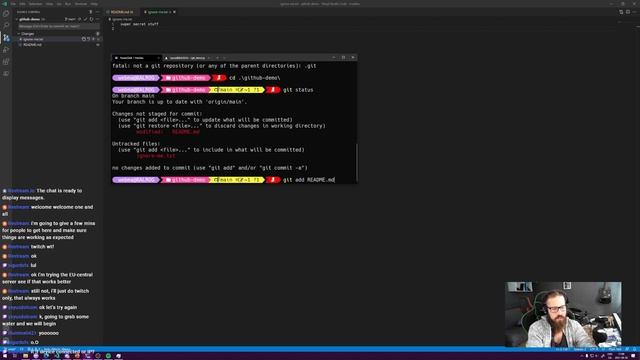Screen dimensions: 640x360
Task: Click 'Changes not staged for commit:' line
Action: coord(157,114)
